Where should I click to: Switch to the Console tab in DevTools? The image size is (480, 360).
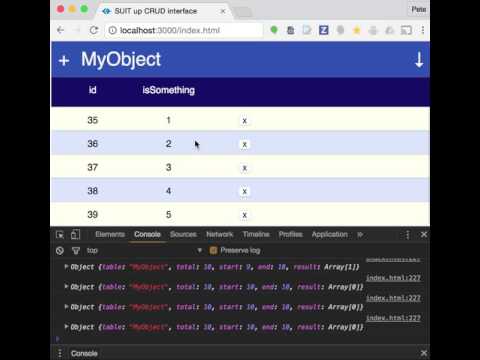pos(147,234)
